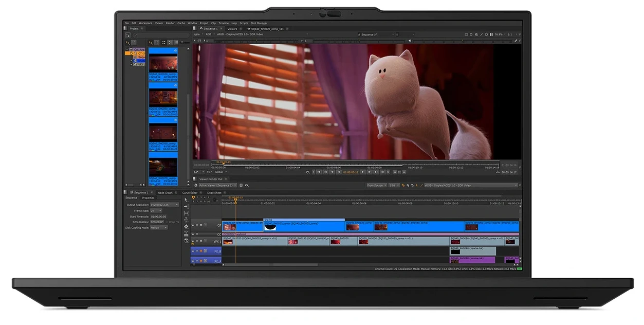
Task: Open the Time Display dropdown
Action: (157, 222)
